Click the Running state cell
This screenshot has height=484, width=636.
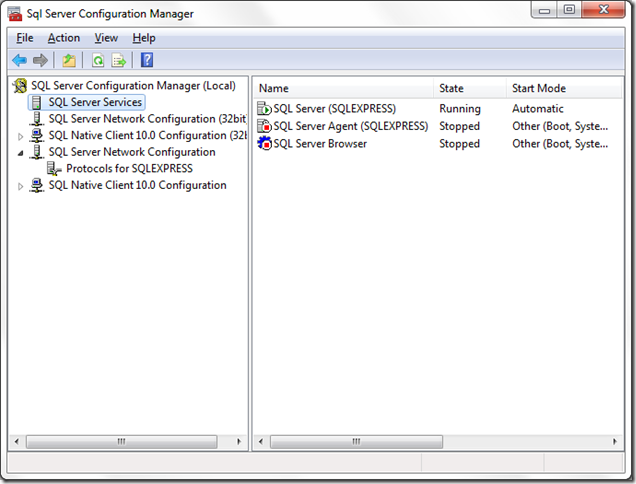(x=460, y=109)
